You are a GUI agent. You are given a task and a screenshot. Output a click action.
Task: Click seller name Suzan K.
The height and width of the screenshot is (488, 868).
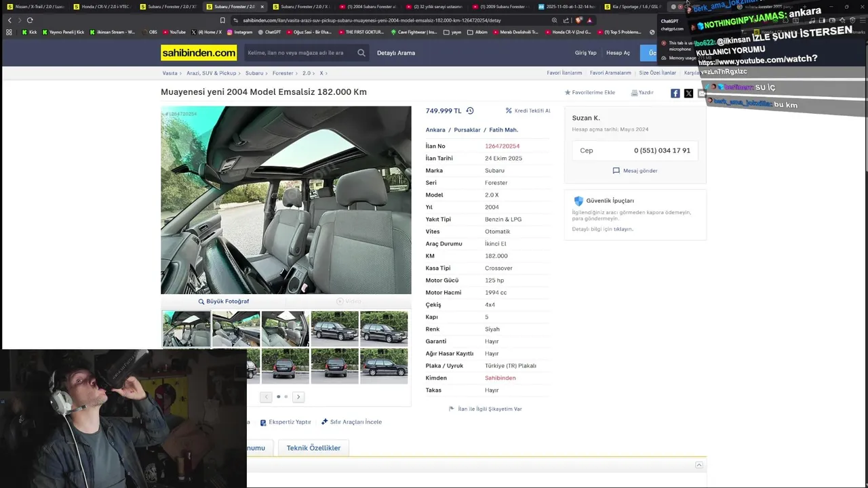(586, 118)
